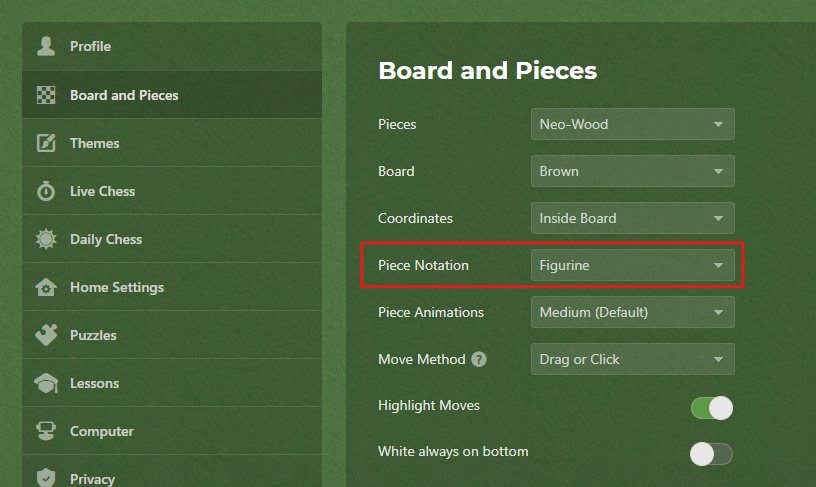Expand the Piece Notation Figurine dropdown
Screen dimensions: 816x487
tap(632, 265)
